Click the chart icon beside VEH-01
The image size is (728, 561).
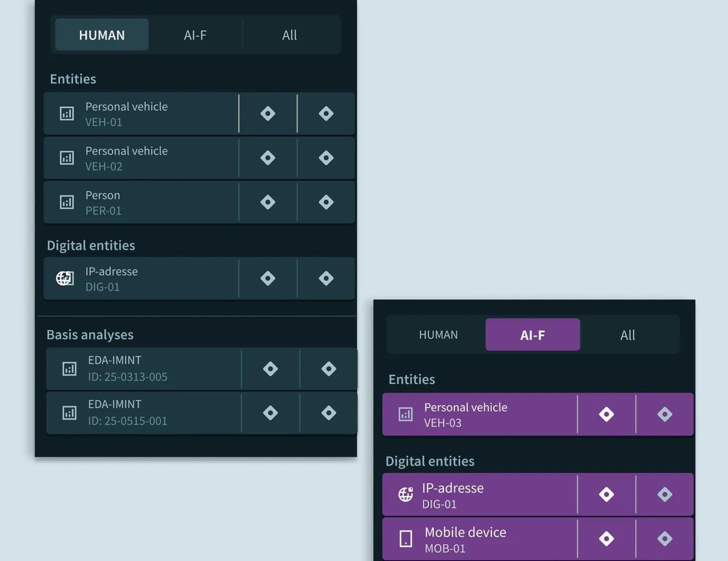tap(67, 113)
